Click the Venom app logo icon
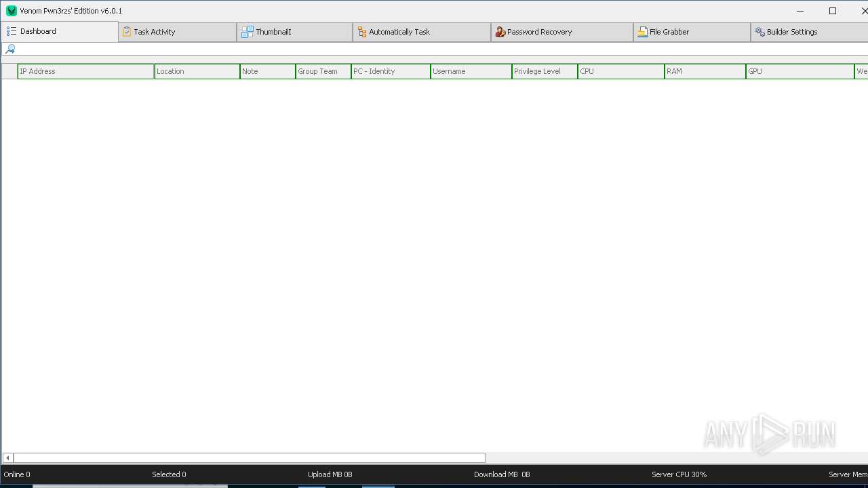The height and width of the screenshot is (488, 868). pos(12,11)
